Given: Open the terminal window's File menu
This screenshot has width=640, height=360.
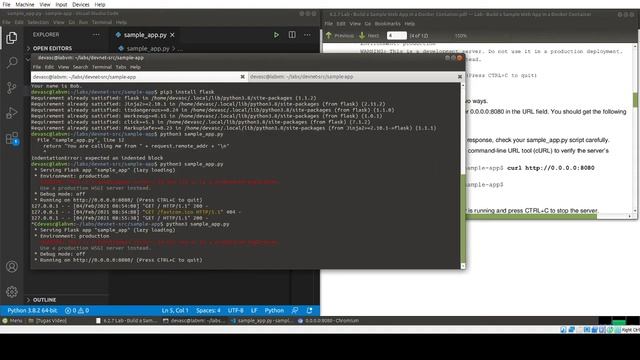Looking at the screenshot, I should pyautogui.click(x=37, y=67).
